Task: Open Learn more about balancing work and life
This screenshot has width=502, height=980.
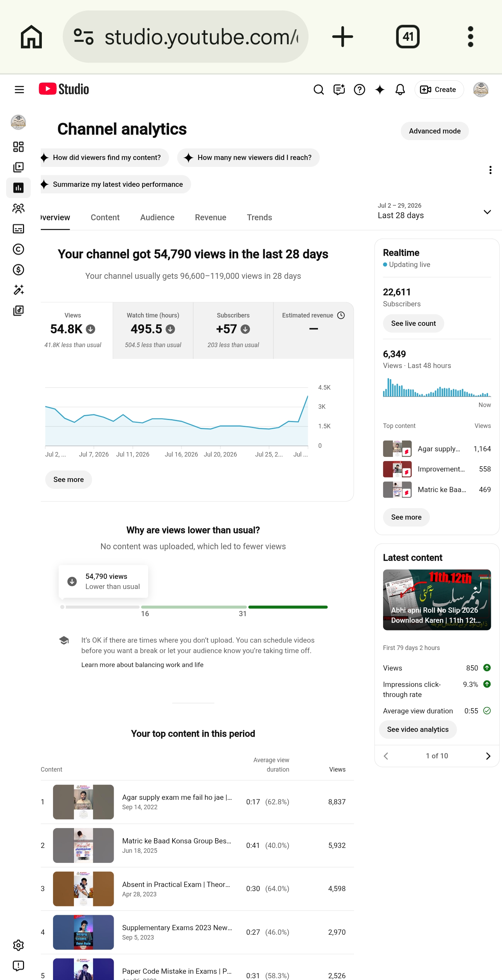Action: point(142,665)
